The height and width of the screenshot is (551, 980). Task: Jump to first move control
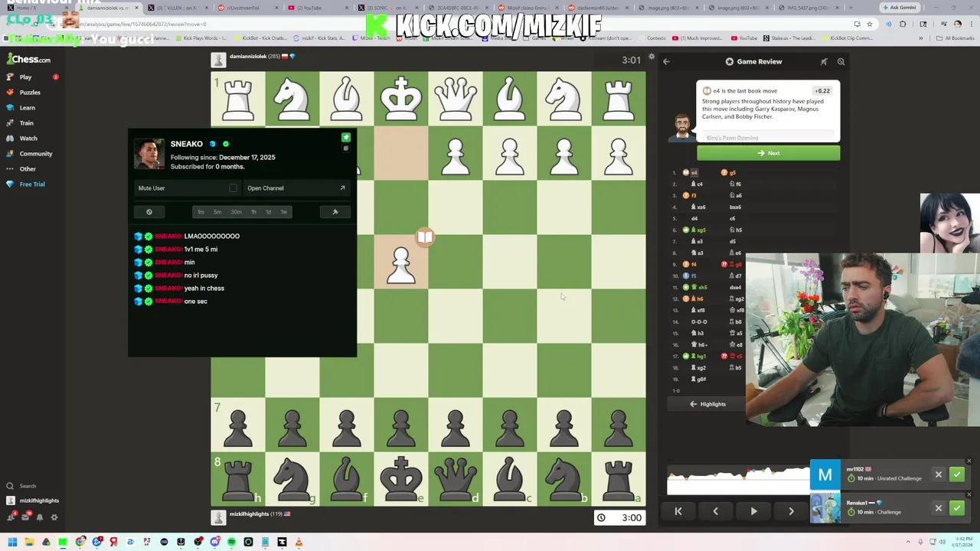[678, 511]
